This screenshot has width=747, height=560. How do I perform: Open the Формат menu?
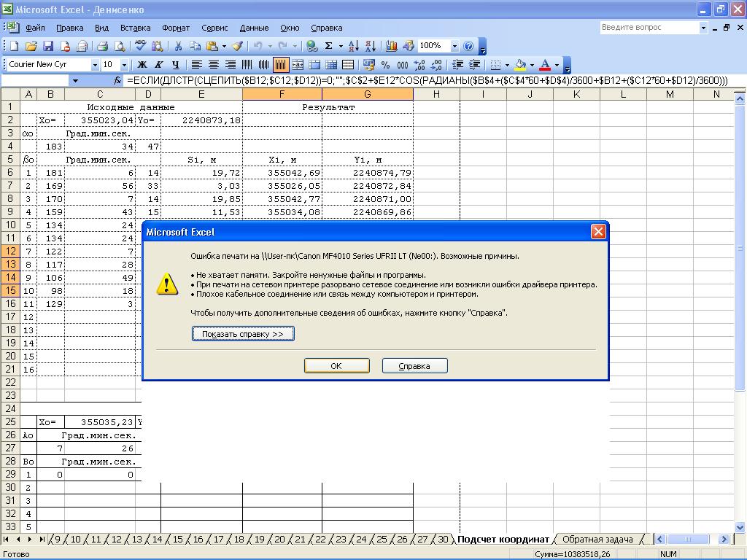pos(176,28)
